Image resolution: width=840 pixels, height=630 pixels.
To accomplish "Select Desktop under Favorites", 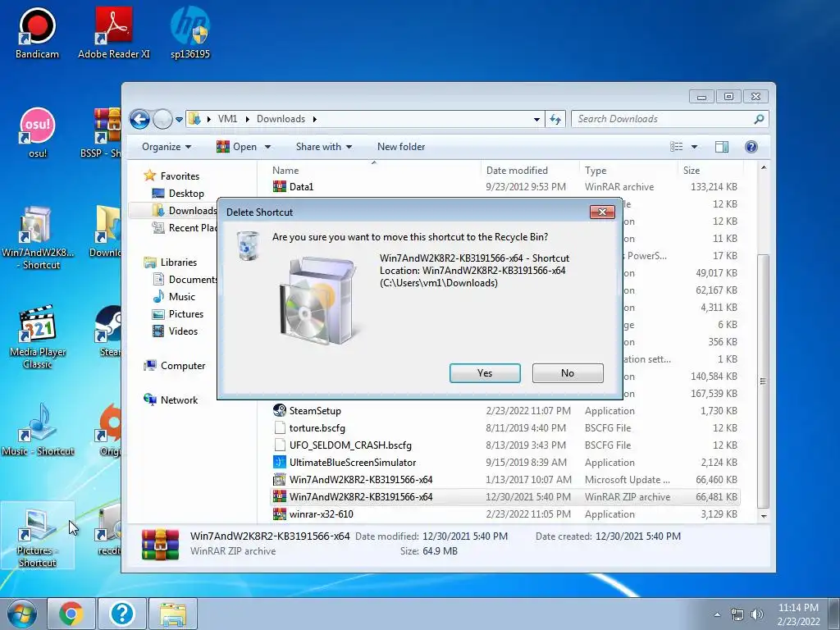I will click(178, 194).
